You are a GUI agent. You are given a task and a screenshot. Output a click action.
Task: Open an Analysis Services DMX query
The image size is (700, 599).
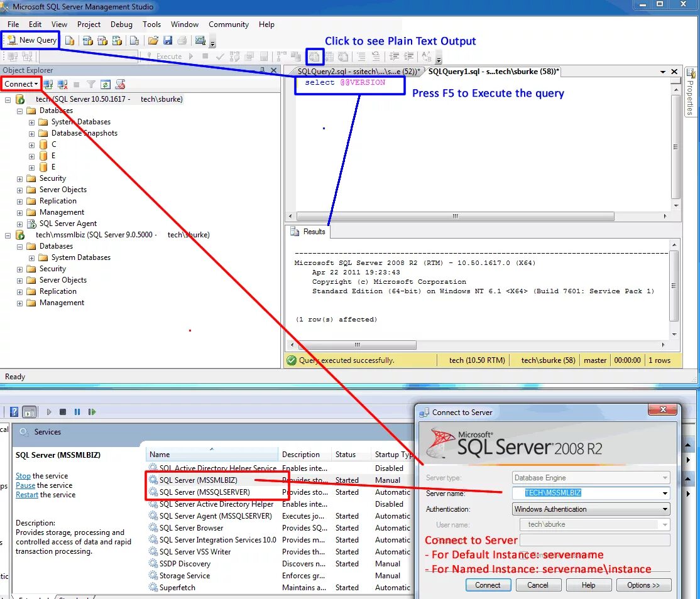tap(102, 41)
